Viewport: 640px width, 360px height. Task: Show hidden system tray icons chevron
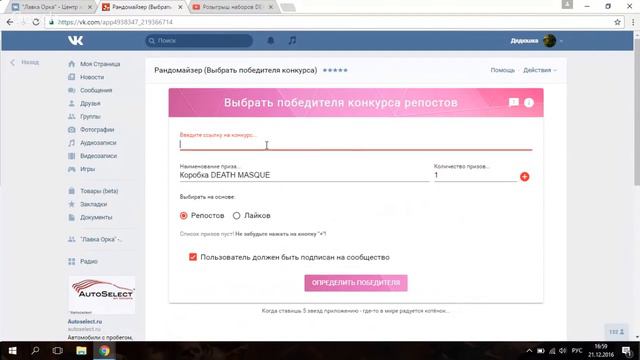click(x=529, y=351)
